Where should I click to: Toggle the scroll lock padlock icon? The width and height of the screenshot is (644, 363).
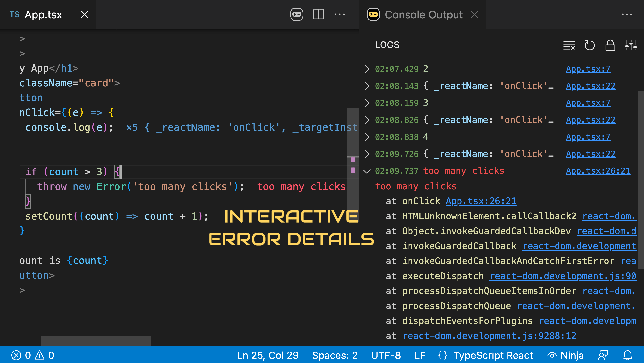610,45
